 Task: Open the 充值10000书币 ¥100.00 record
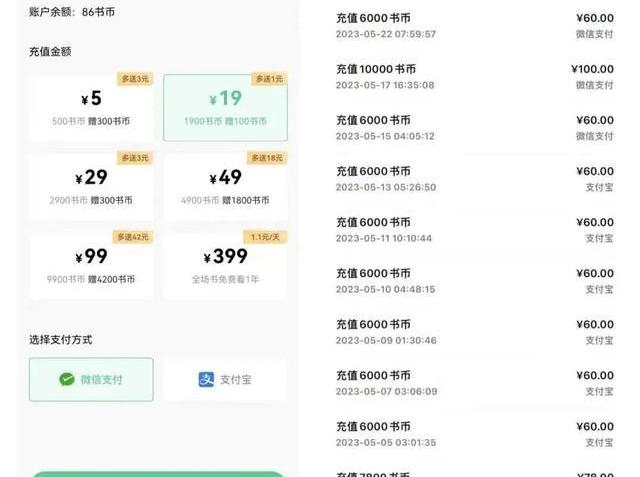pyautogui.click(x=474, y=77)
